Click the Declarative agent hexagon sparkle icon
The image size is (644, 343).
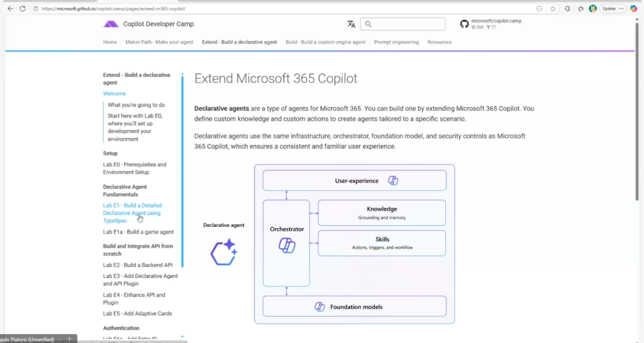224,253
